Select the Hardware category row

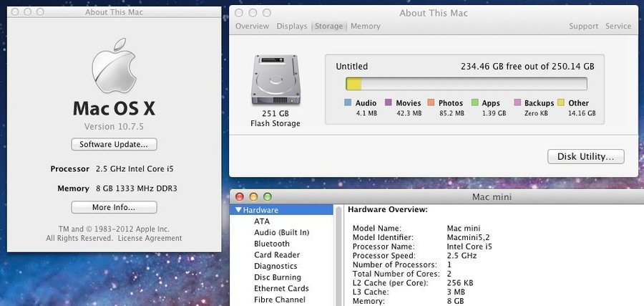282,210
